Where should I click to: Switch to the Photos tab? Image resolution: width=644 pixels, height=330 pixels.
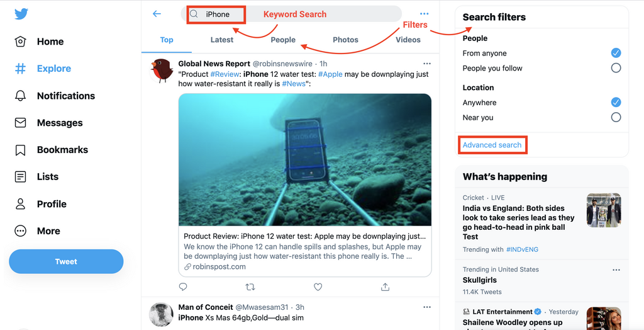pos(345,40)
